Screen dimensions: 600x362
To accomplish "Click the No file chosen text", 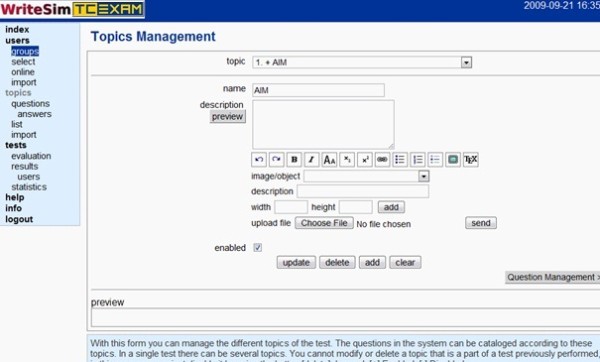I will (x=384, y=224).
